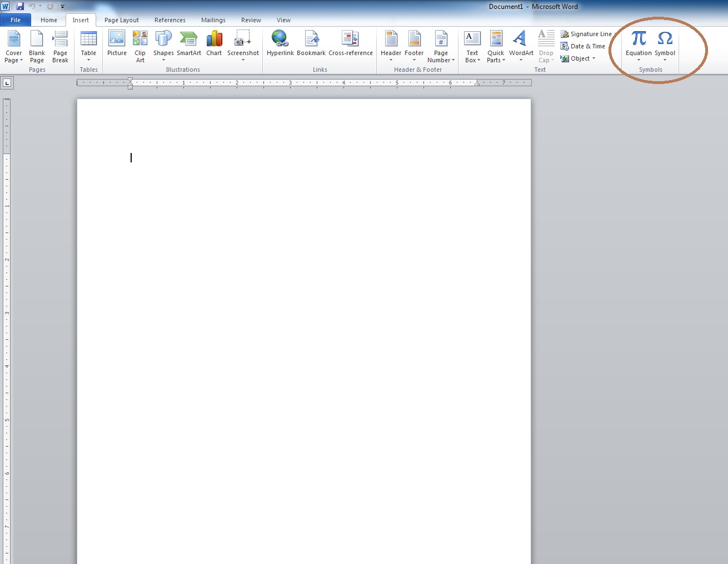728x564 pixels.
Task: Insert a Chart
Action: [x=214, y=43]
